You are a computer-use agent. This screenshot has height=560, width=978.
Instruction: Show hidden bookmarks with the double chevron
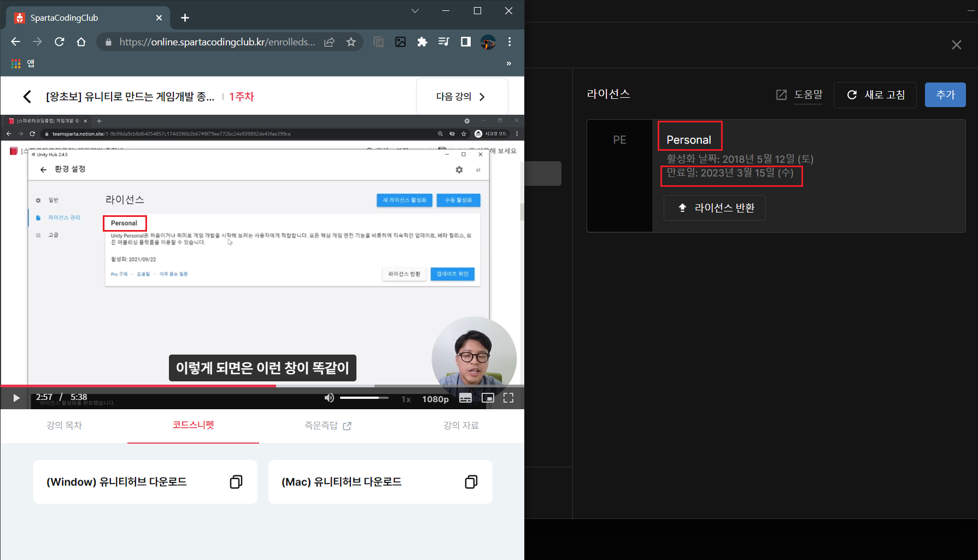click(508, 63)
